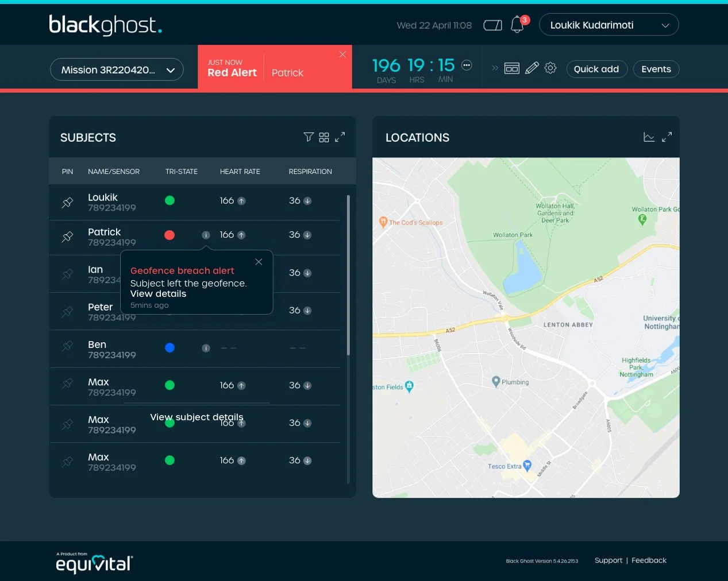Open the Locations chart icon
This screenshot has width=728, height=581.
tap(649, 137)
